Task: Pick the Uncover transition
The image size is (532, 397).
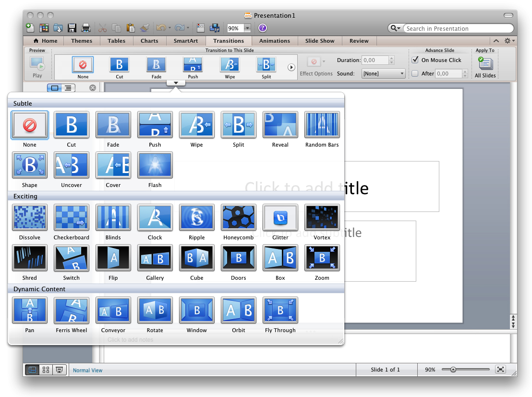Action: tap(71, 165)
